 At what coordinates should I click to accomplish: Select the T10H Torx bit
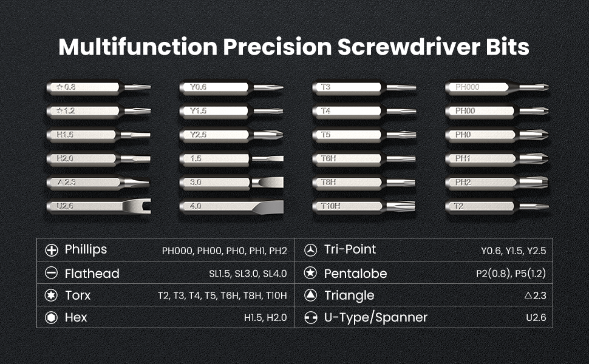(363, 206)
